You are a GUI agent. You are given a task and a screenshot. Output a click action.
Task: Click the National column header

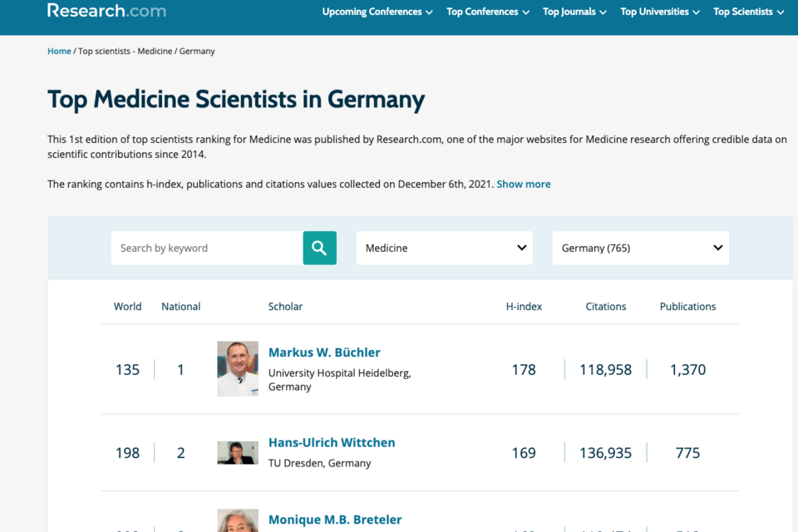(x=180, y=307)
